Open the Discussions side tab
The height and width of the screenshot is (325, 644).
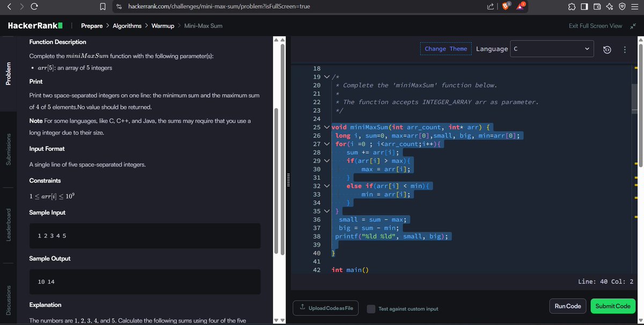[8, 299]
